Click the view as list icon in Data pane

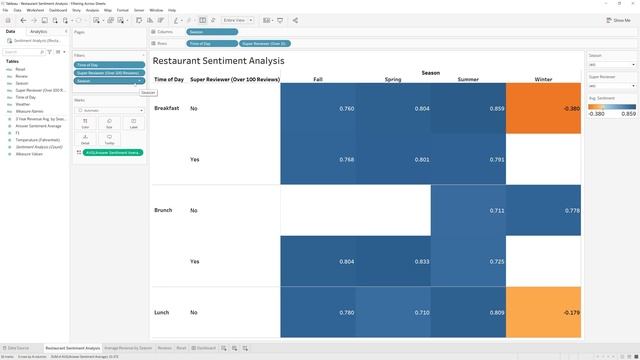point(58,52)
